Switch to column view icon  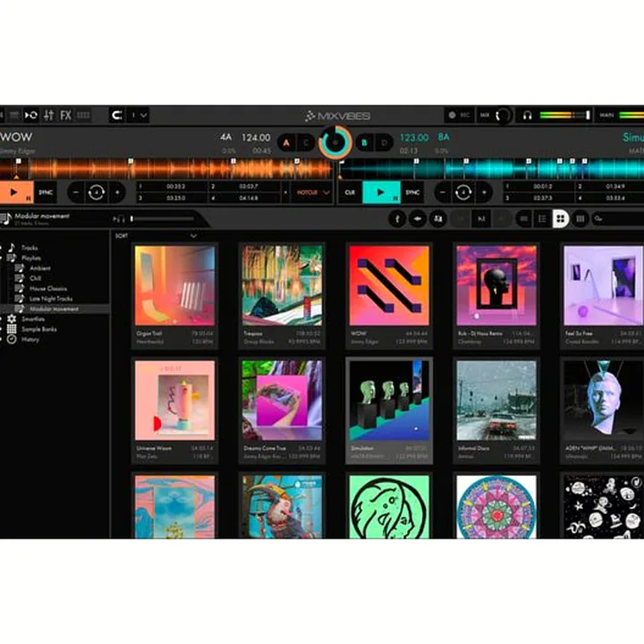580,219
